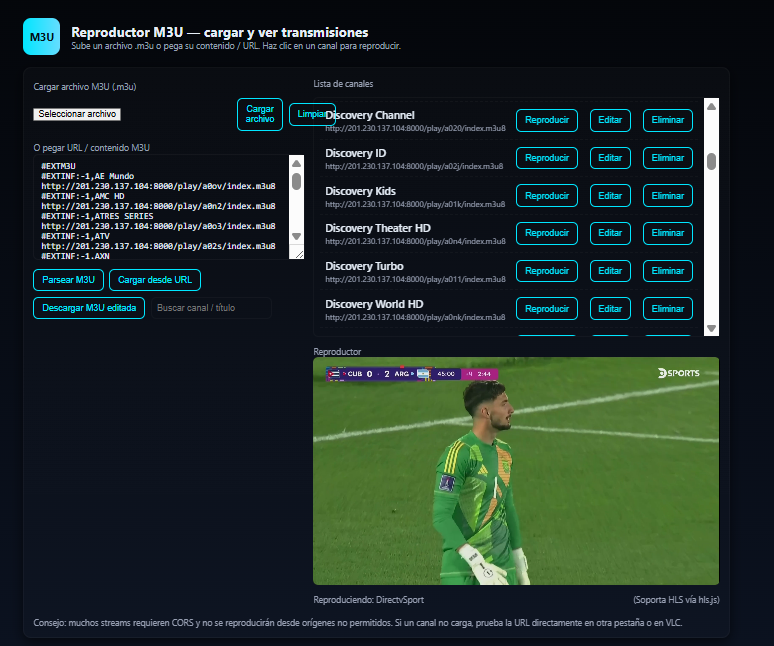Click the video player area
This screenshot has width=774, height=646.
tap(515, 471)
